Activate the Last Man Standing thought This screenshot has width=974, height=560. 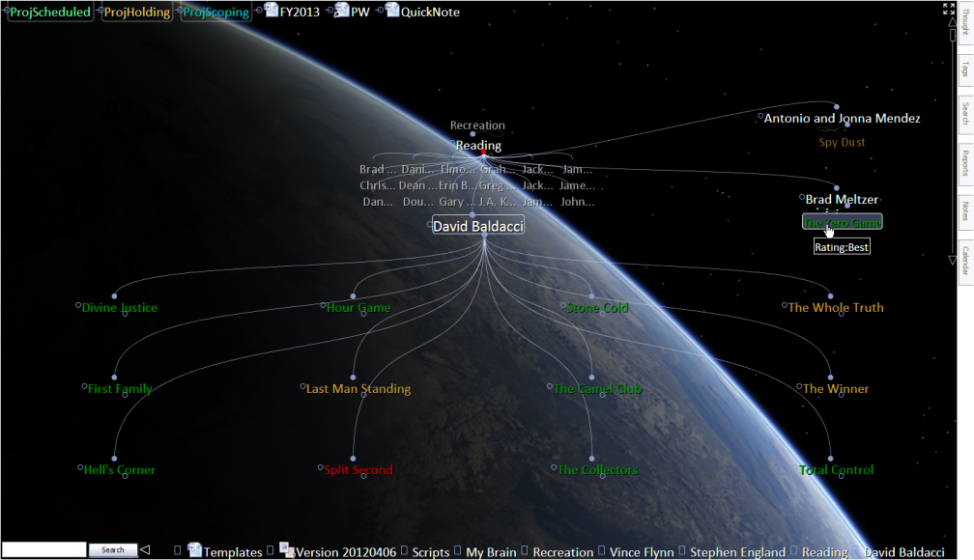358,389
